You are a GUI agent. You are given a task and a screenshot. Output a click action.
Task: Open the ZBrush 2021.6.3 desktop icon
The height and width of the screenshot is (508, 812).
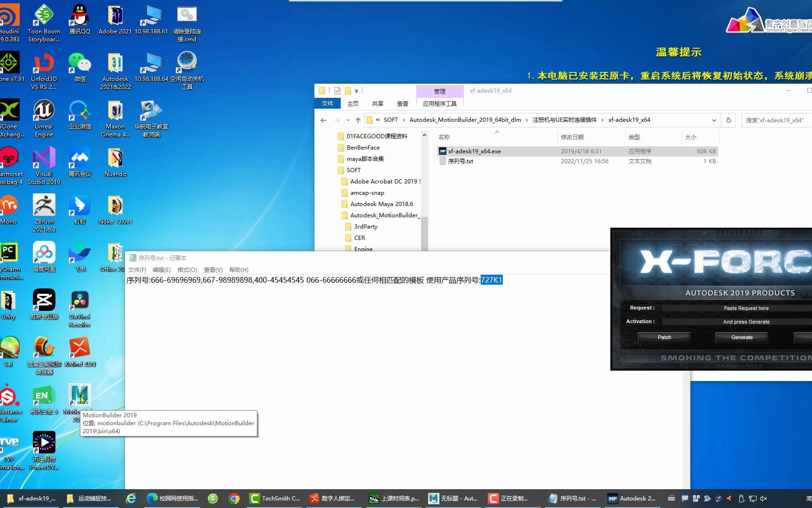tap(44, 213)
